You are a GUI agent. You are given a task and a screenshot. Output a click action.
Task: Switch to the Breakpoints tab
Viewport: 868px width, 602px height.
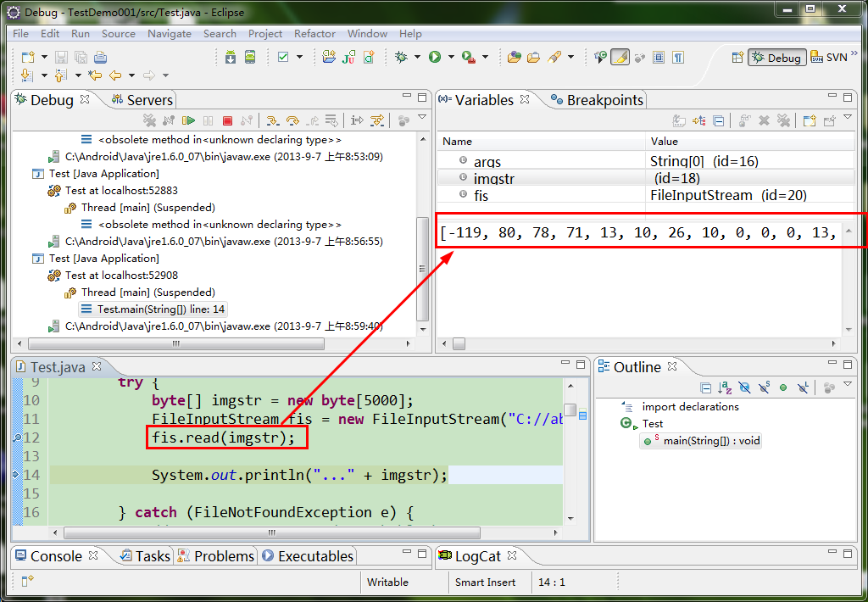(597, 100)
